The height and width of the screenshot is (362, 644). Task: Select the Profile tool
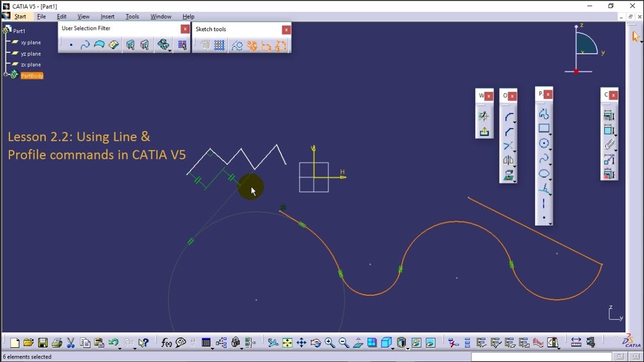544,114
